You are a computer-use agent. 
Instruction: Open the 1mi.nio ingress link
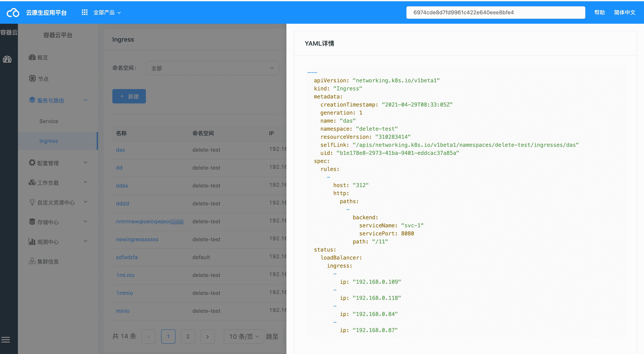[125, 275]
